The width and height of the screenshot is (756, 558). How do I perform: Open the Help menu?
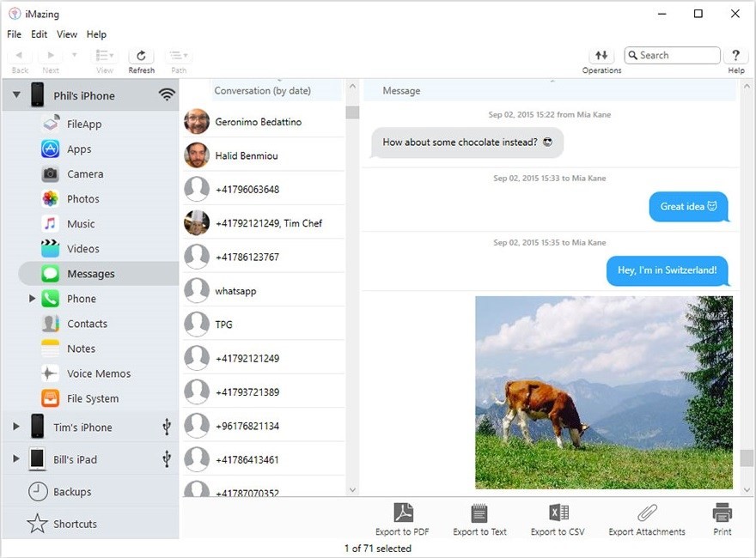tap(96, 34)
